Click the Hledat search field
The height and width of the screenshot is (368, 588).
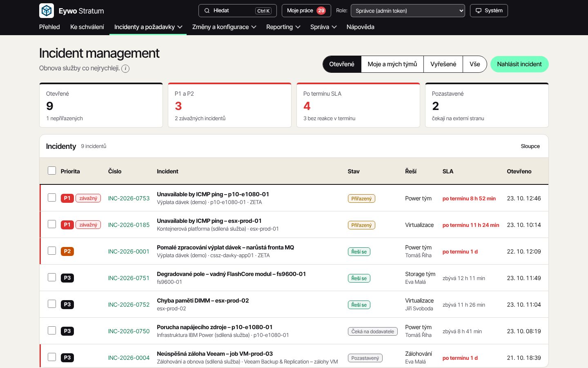[237, 11]
